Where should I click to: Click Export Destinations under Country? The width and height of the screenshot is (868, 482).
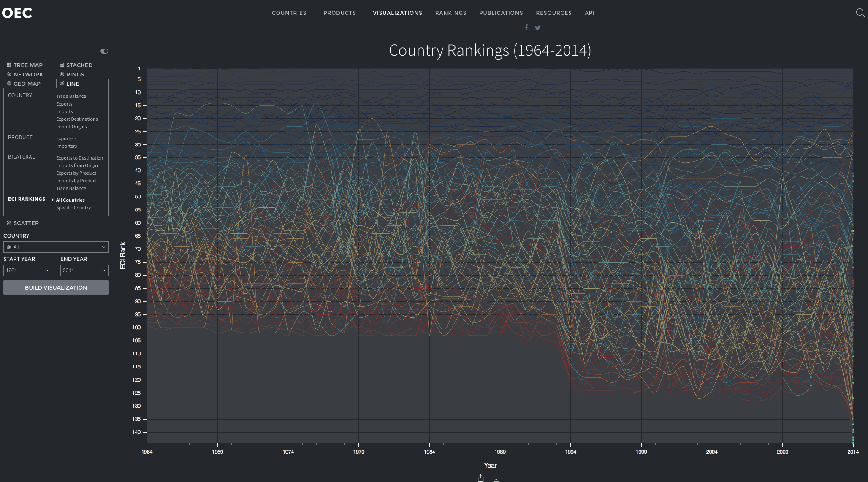77,119
